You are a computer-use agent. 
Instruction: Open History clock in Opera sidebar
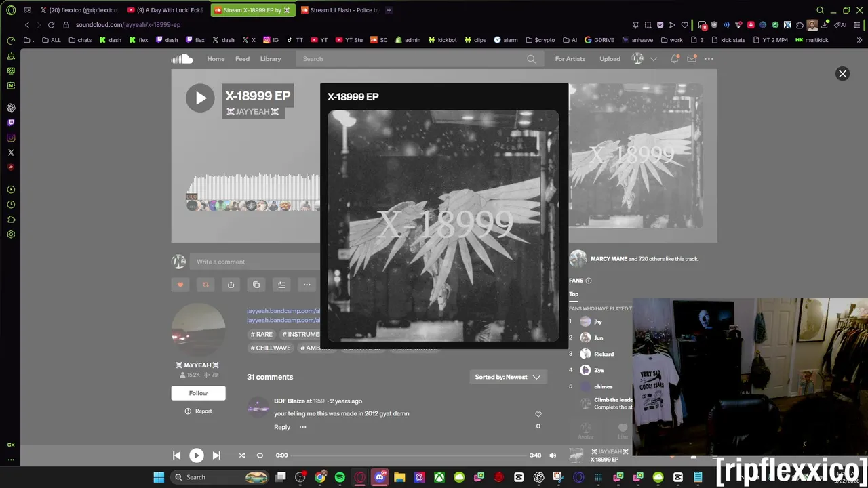click(x=11, y=205)
